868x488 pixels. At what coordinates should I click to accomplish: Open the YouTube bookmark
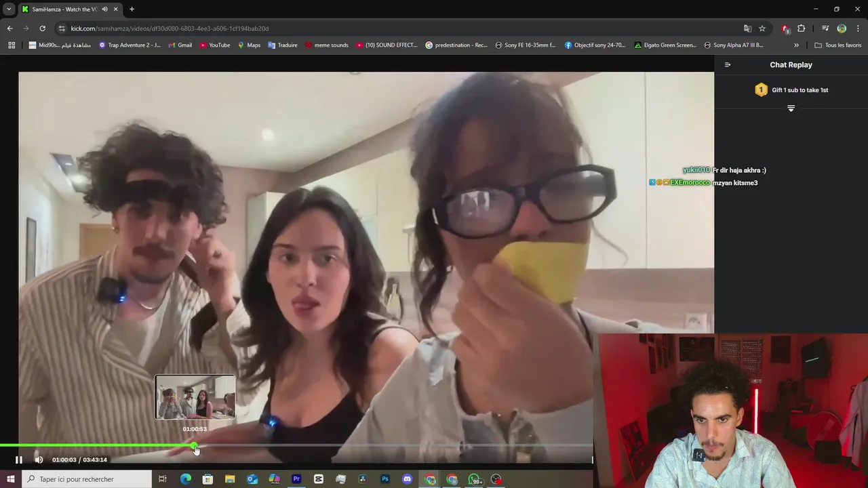click(215, 45)
